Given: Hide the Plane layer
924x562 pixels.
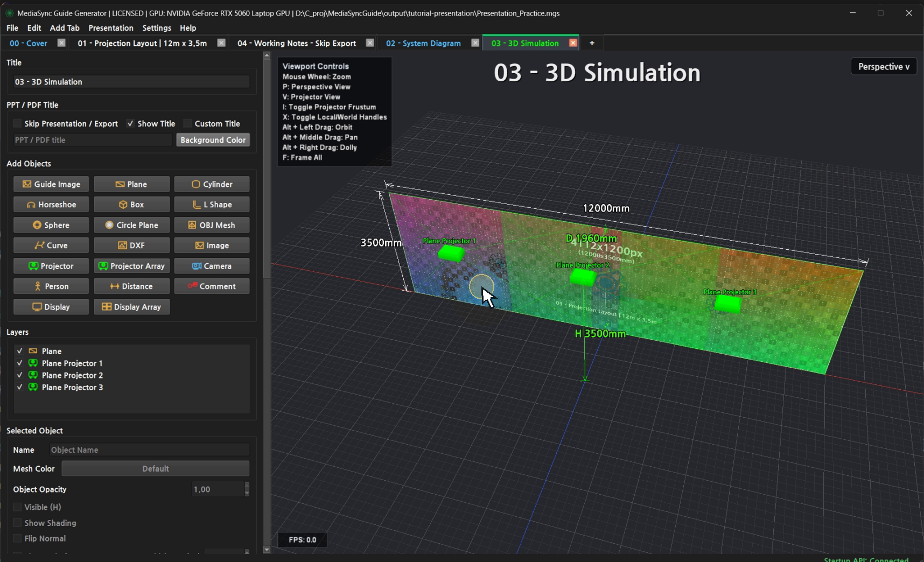Looking at the screenshot, I should 20,351.
